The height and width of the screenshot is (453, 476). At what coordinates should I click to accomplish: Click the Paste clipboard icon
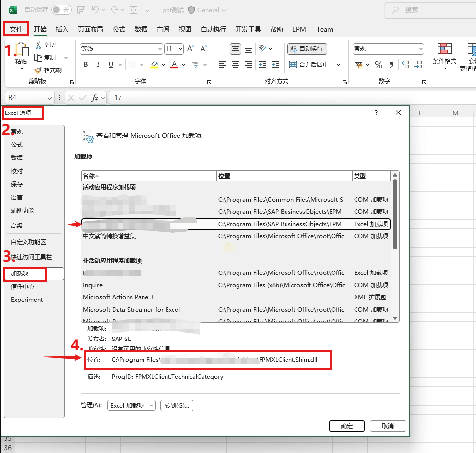22,49
